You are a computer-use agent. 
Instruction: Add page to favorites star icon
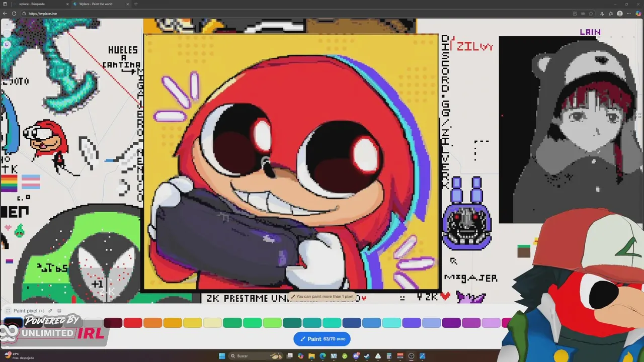(591, 14)
